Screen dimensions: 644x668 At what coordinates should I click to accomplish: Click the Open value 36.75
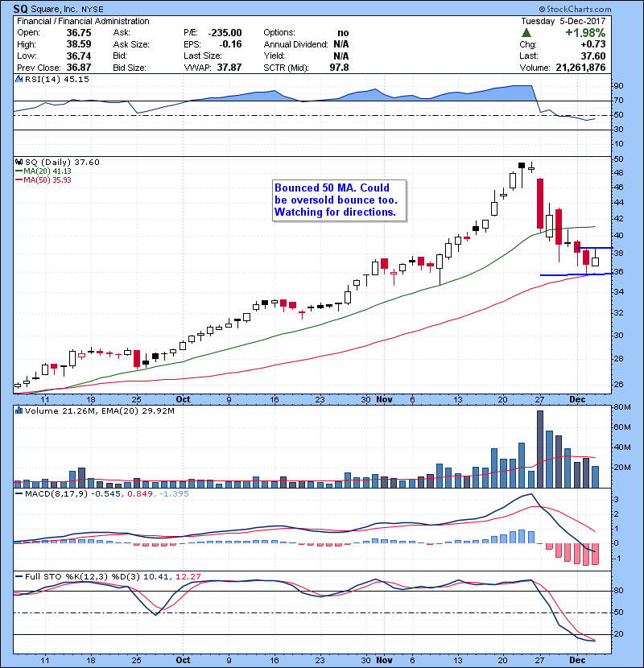(x=79, y=33)
